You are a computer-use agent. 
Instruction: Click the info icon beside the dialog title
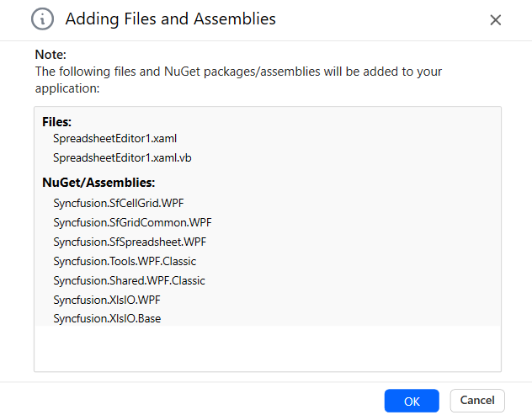click(42, 19)
